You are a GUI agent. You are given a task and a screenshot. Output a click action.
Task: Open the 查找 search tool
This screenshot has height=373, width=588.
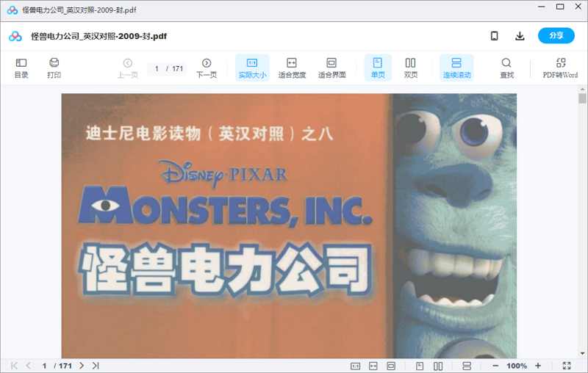point(506,68)
